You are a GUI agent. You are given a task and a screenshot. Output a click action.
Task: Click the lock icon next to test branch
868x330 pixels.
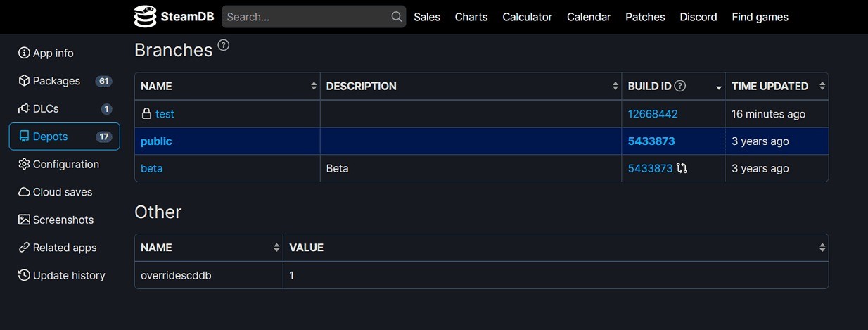(x=146, y=114)
